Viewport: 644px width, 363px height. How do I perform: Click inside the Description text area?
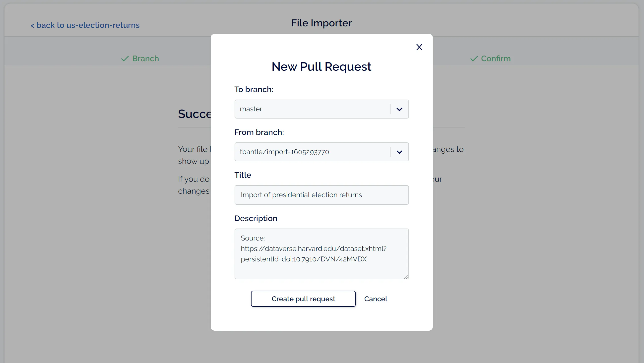[x=322, y=267]
